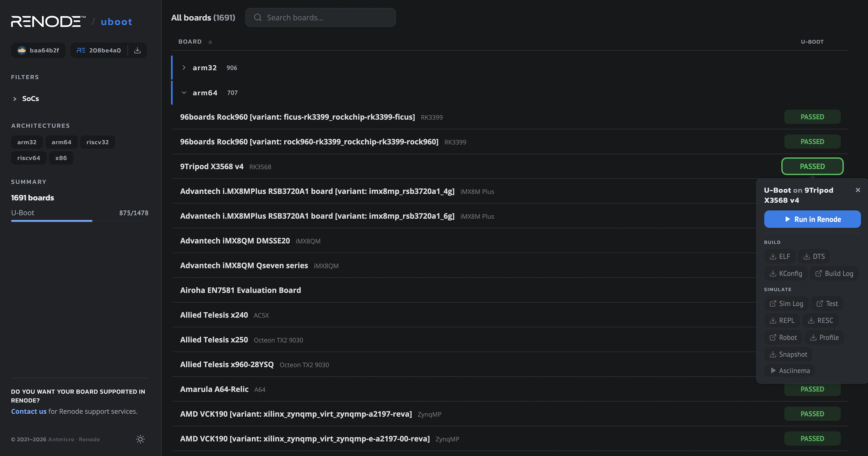
Task: Click the 208be4a0 Renode version badge
Action: [99, 50]
